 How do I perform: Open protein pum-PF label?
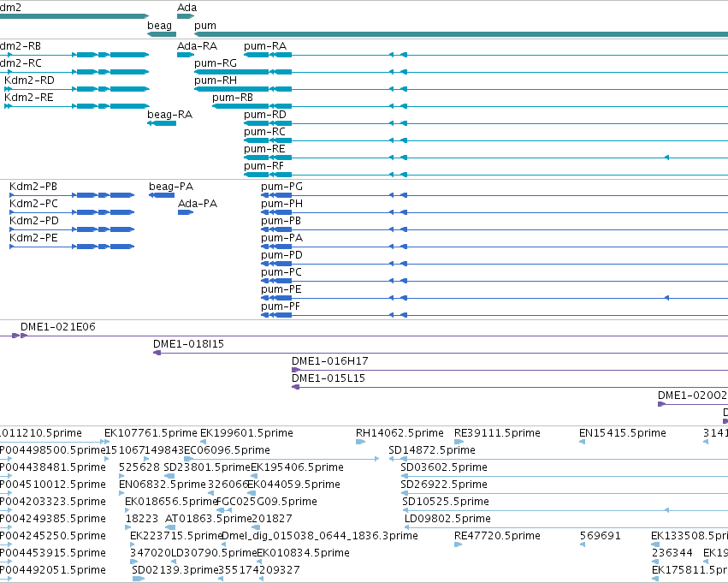click(281, 307)
